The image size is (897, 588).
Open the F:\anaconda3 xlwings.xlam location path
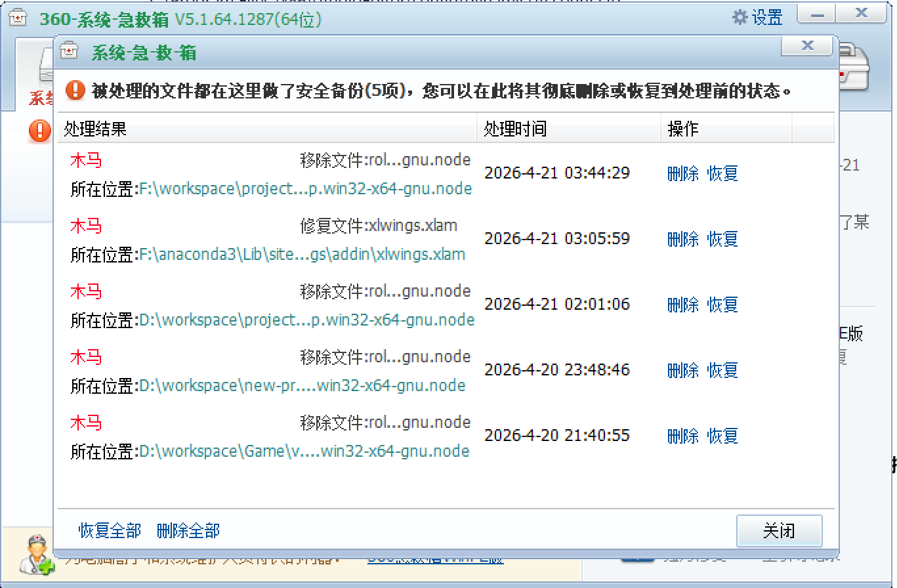click(x=302, y=255)
